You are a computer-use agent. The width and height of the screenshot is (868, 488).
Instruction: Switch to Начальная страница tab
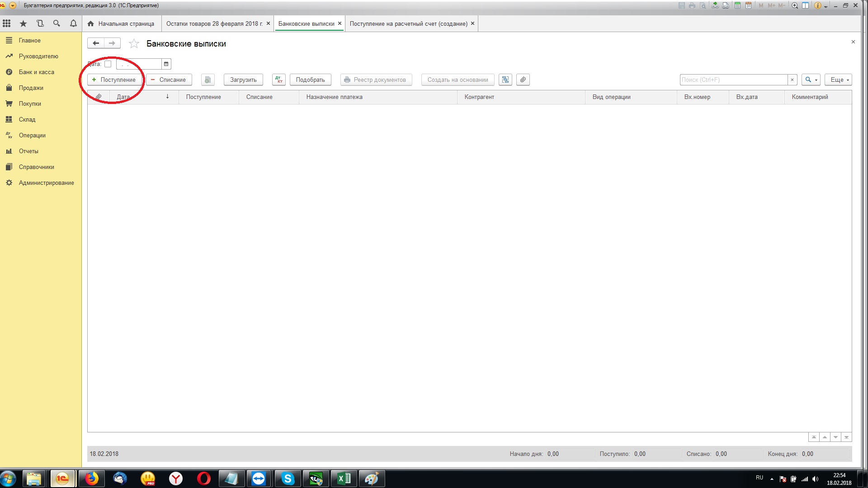[121, 23]
